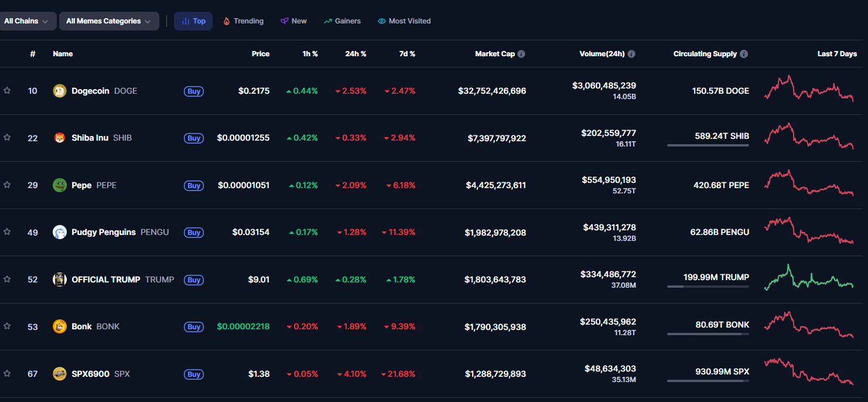Click the Pudgy Penguins logo
Viewport: 868px width, 402px height.
click(x=60, y=232)
